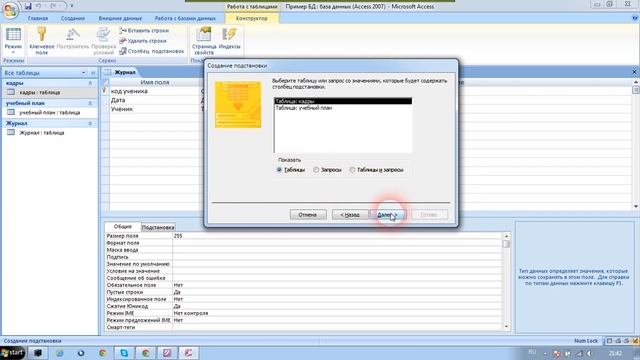Switch to the Подстановка properties tab
This screenshot has height=360, width=640.
(158, 227)
